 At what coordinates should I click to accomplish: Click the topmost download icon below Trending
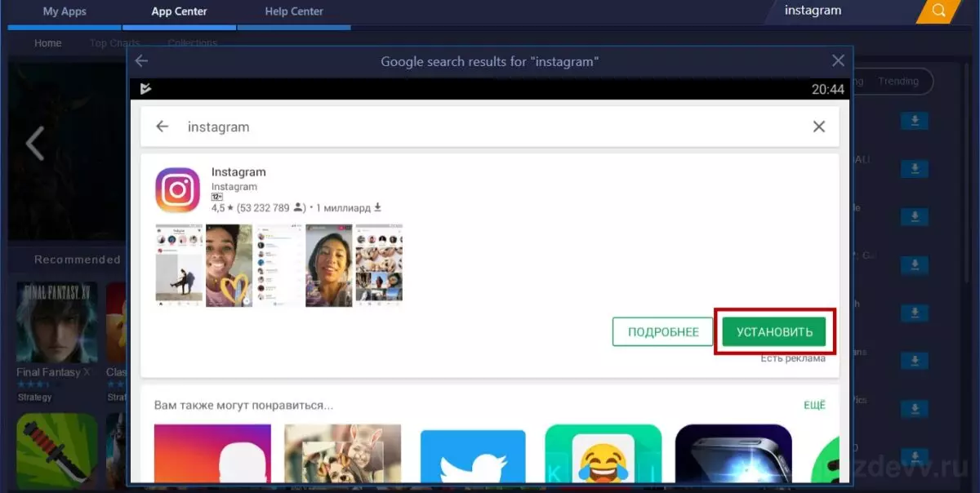coord(915,121)
